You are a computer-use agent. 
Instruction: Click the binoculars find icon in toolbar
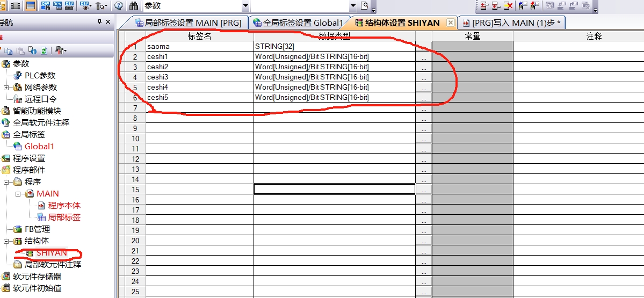pyautogui.click(x=134, y=6)
